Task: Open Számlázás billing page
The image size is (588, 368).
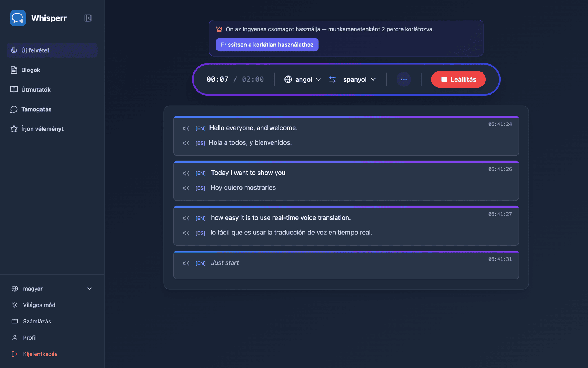Action: point(52,321)
